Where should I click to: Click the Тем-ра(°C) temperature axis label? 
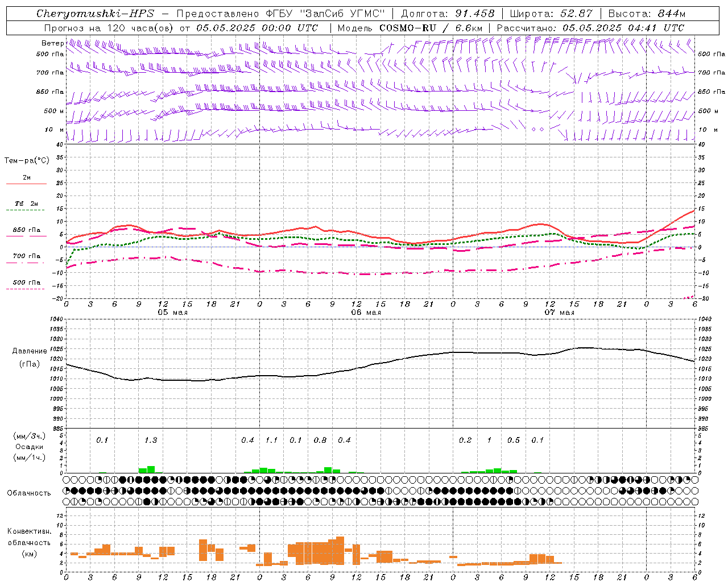pyautogui.click(x=27, y=161)
